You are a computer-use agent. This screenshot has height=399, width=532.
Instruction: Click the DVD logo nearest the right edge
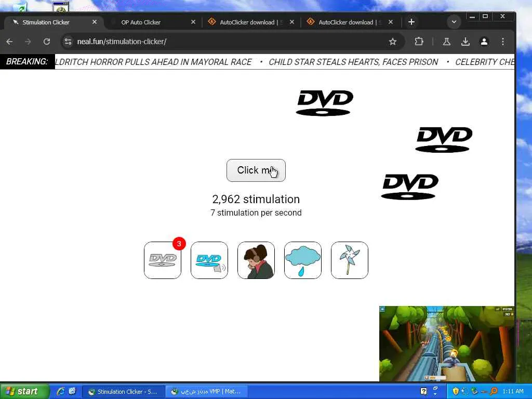pyautogui.click(x=444, y=140)
